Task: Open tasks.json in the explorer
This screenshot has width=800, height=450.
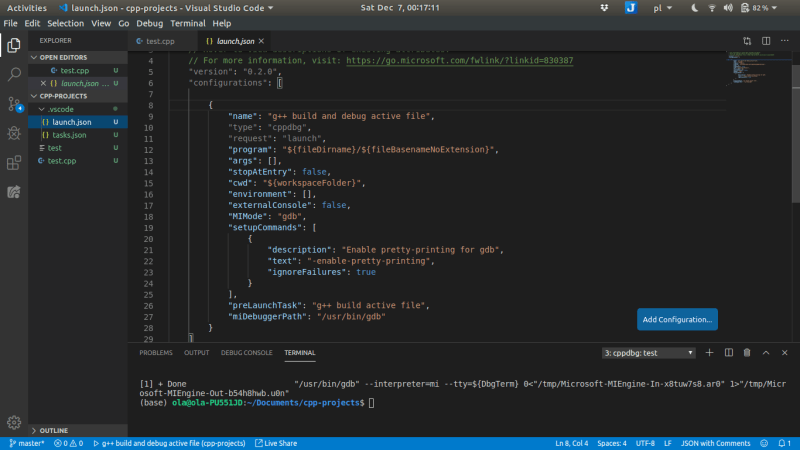Action: (x=78, y=135)
